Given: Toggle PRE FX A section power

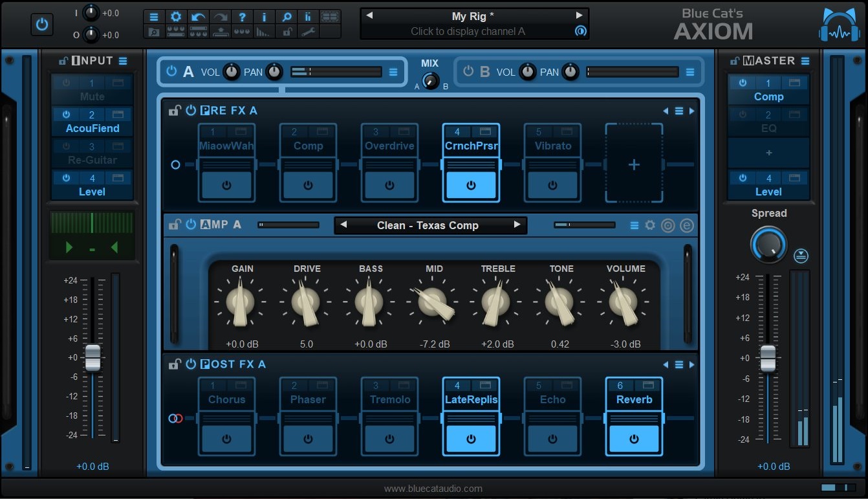Looking at the screenshot, I should (190, 111).
